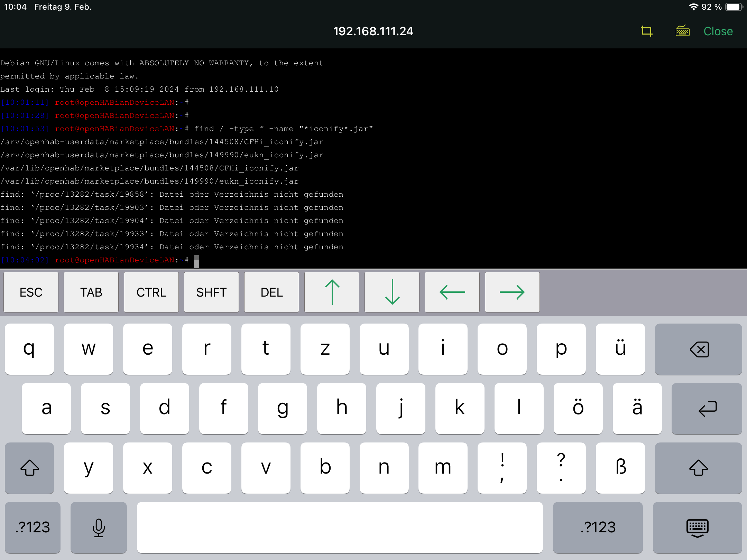747x560 pixels.
Task: Tap the microphone dictation key
Action: pos(99,527)
